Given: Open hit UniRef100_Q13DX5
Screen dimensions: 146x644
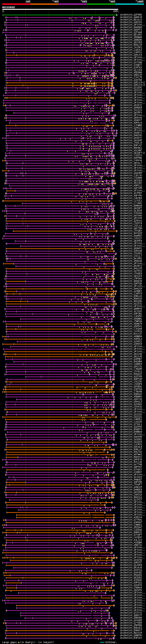Looking at the screenshot, I should pyautogui.click(x=131, y=211).
